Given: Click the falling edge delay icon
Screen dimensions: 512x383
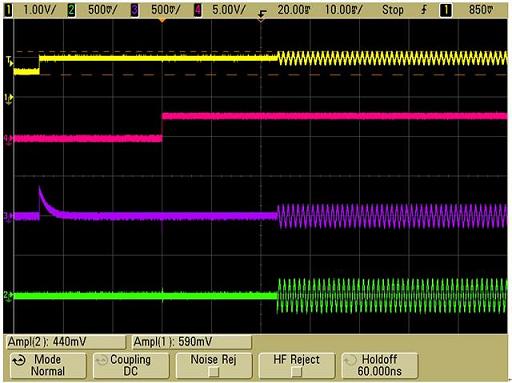Looking at the screenshot, I should (x=263, y=13).
